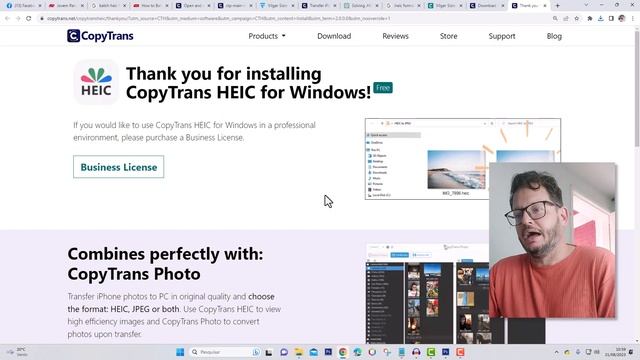
Task: Click the browser address bar URL
Action: coord(218,18)
